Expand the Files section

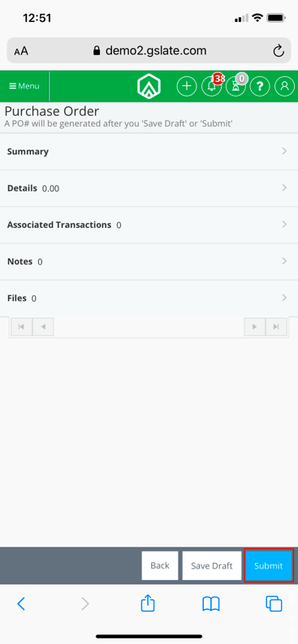(149, 298)
